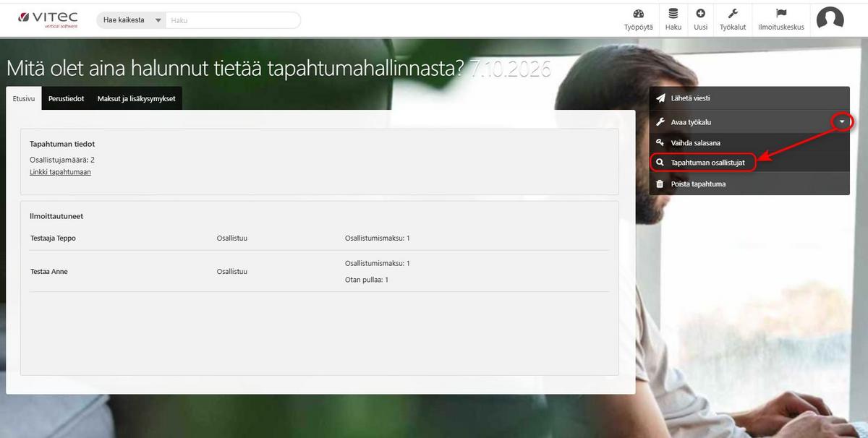This screenshot has width=868, height=438.
Task: Click the Linkki tapahtumaan link
Action: [x=60, y=172]
